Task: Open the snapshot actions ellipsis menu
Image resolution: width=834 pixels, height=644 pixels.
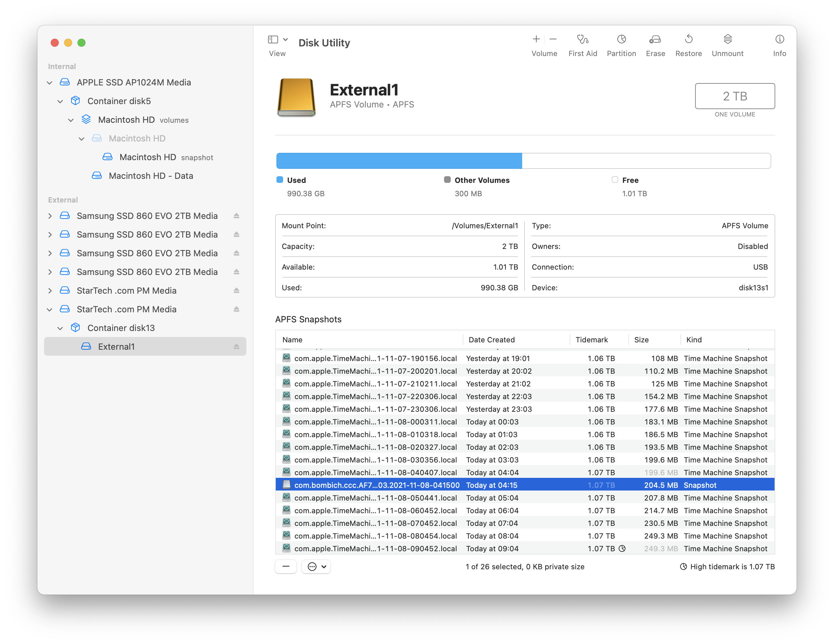Action: pos(316,567)
